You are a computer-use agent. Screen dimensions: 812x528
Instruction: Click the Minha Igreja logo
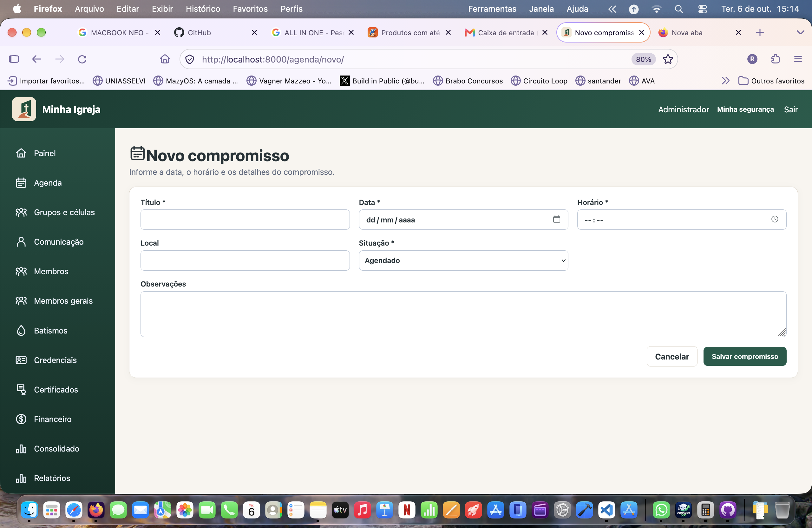[24, 109]
